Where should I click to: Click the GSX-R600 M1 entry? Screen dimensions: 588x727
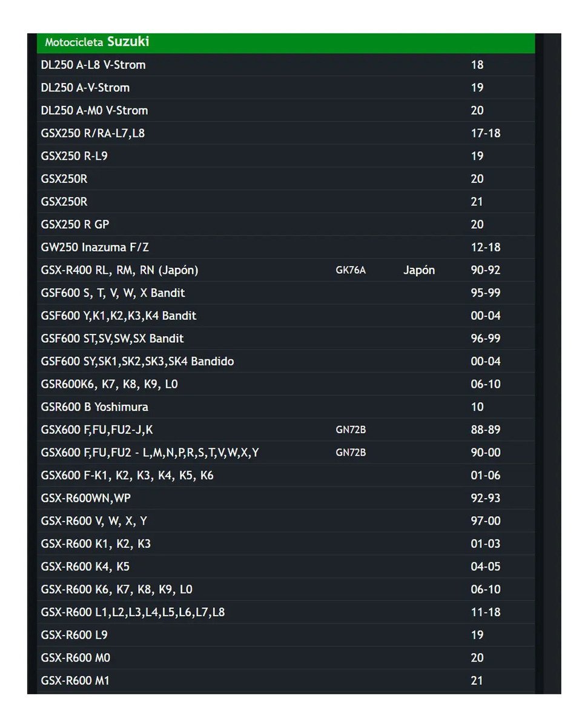tap(75, 681)
